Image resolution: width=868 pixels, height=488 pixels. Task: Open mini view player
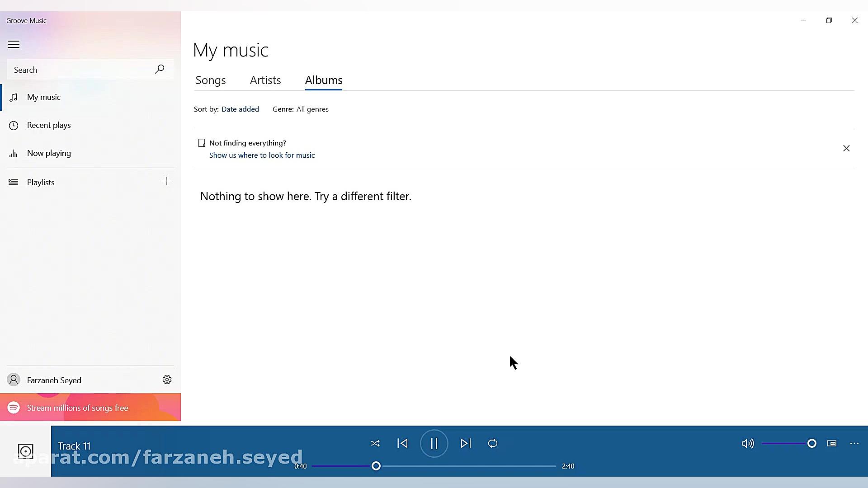[x=832, y=443]
